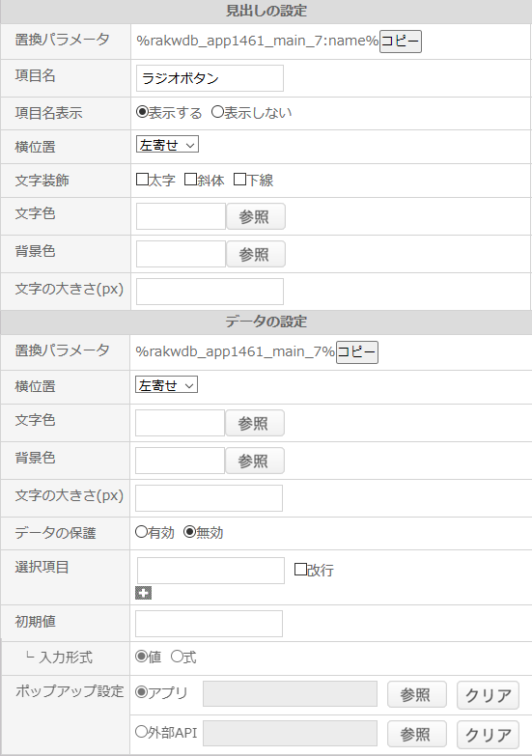Image resolution: width=532 pixels, height=756 pixels.
Task: Open 参照 picker for data 背景色
Action: click(x=255, y=461)
